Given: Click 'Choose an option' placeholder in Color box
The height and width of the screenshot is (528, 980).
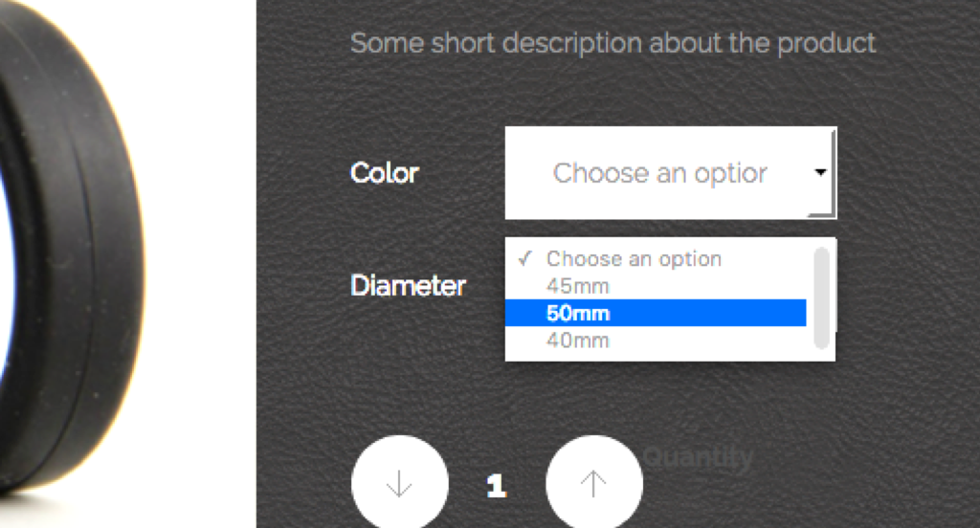Looking at the screenshot, I should coord(659,173).
